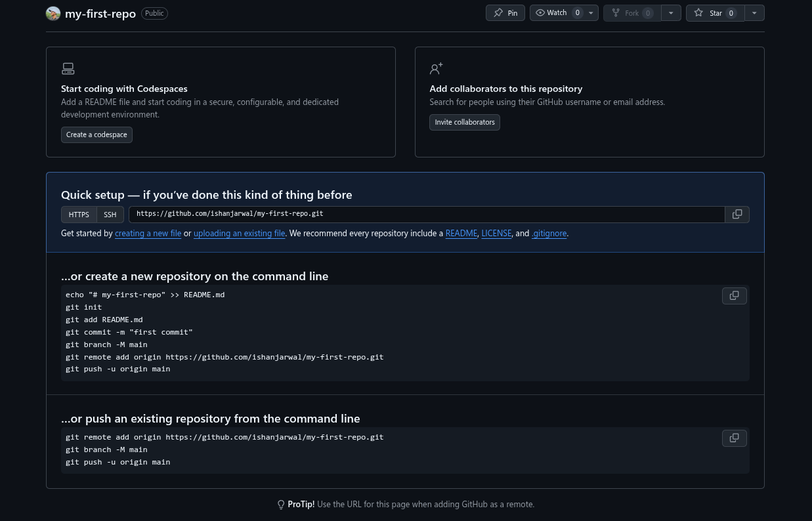Click 'Add collaborators to this repository' heading
This screenshot has height=521, width=812.
coord(506,89)
